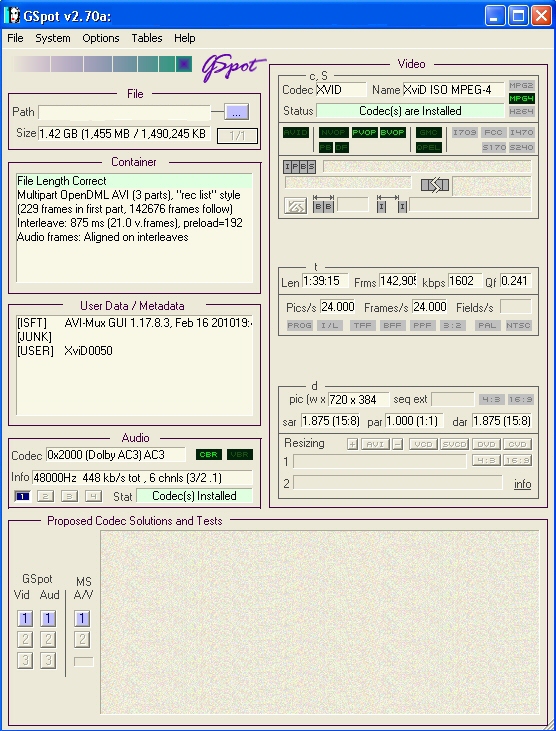Click the dark blue swatch ending the color bar

click(x=184, y=64)
